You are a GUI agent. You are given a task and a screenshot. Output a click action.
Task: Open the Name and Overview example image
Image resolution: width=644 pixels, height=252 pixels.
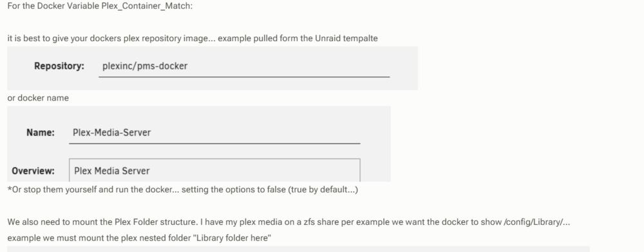pyautogui.click(x=199, y=144)
